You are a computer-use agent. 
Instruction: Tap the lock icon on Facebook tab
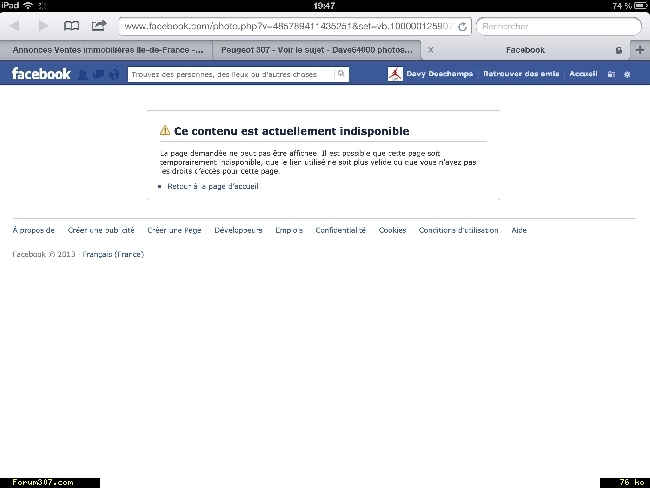(618, 50)
